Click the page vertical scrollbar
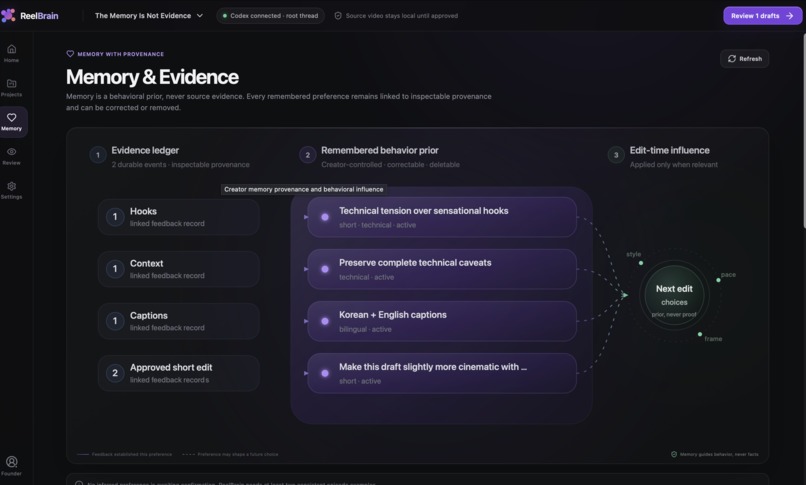 (x=803, y=131)
